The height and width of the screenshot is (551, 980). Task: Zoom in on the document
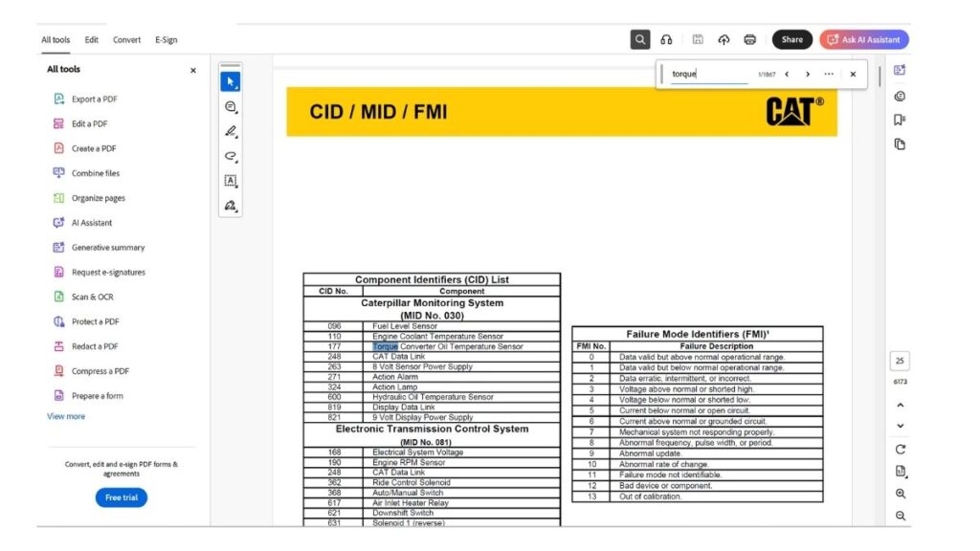coord(900,494)
